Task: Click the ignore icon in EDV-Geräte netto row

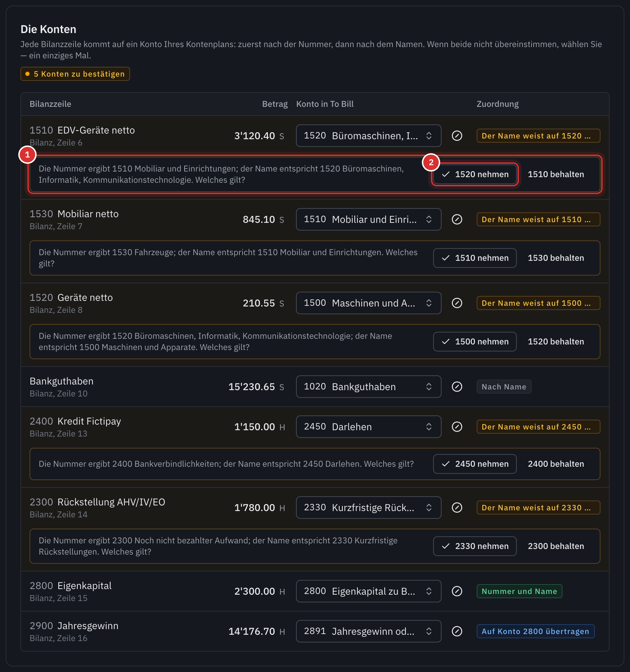Action: point(457,136)
